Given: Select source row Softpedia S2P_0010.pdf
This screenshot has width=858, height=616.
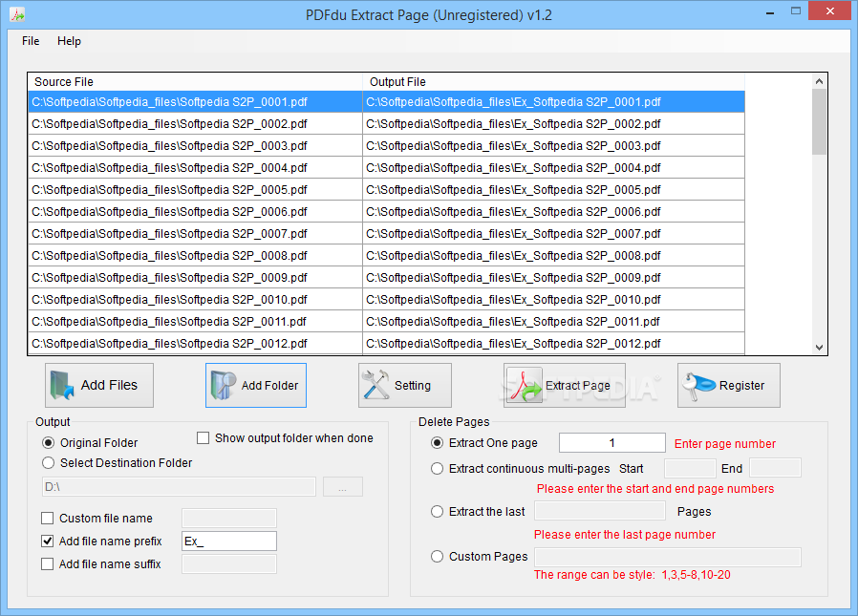Looking at the screenshot, I should point(195,299).
